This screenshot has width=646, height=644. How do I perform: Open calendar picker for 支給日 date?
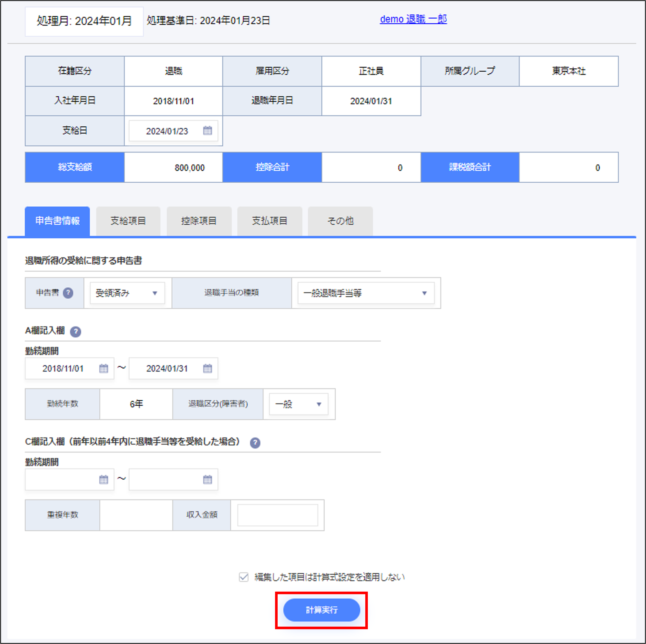(208, 131)
